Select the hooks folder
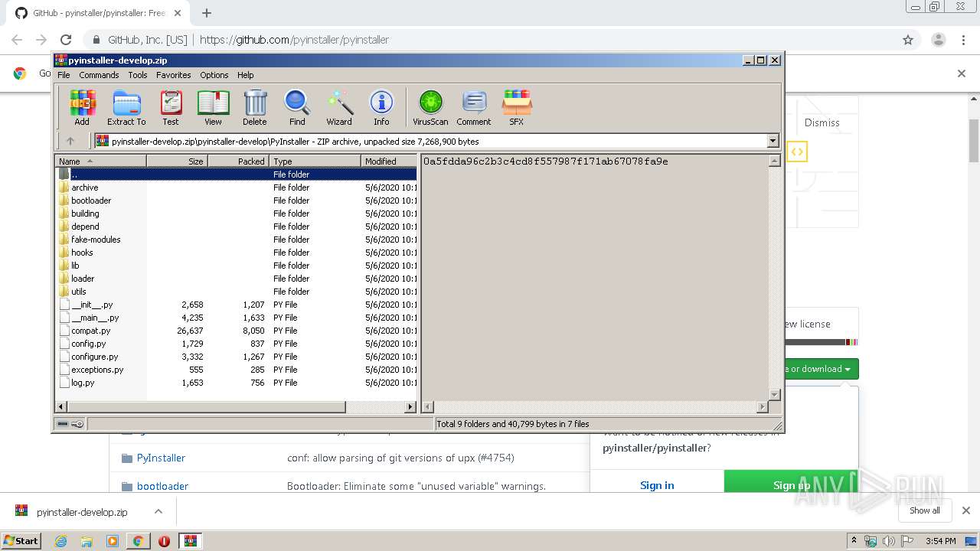This screenshot has width=980, height=551. (x=237, y=253)
